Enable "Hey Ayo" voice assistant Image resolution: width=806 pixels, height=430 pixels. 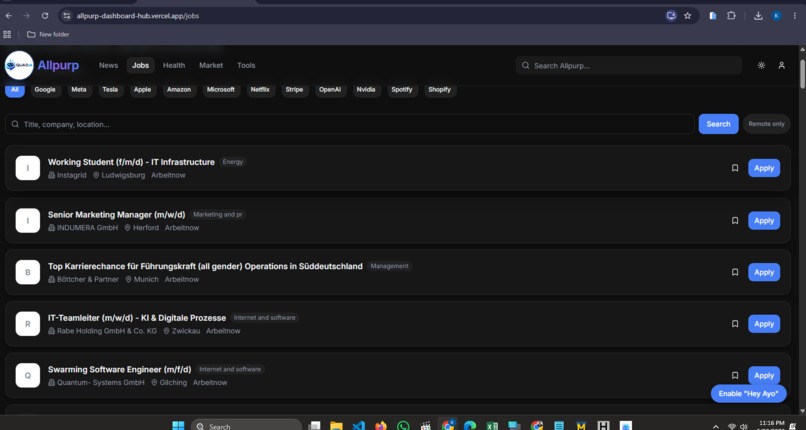[x=748, y=394]
